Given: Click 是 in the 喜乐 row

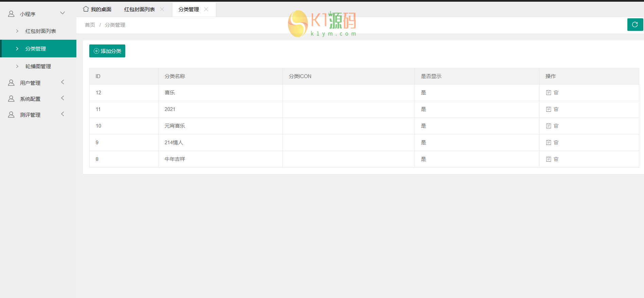Looking at the screenshot, I should (423, 93).
